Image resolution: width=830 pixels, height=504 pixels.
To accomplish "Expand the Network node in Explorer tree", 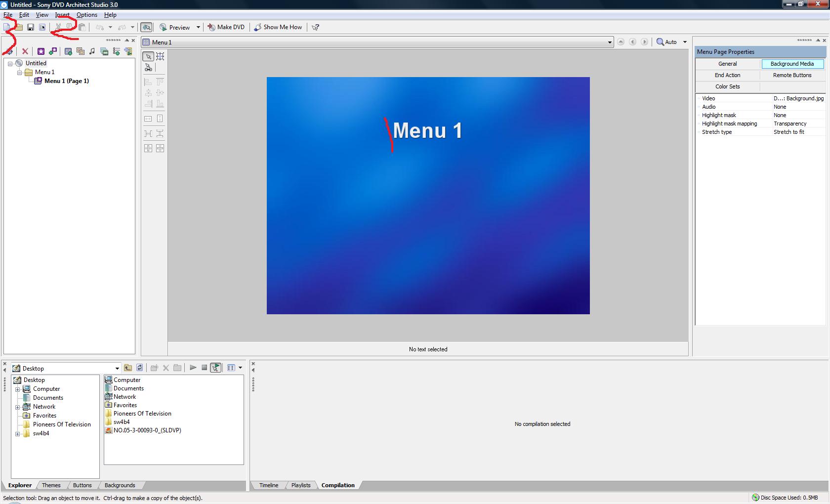I will tap(18, 407).
